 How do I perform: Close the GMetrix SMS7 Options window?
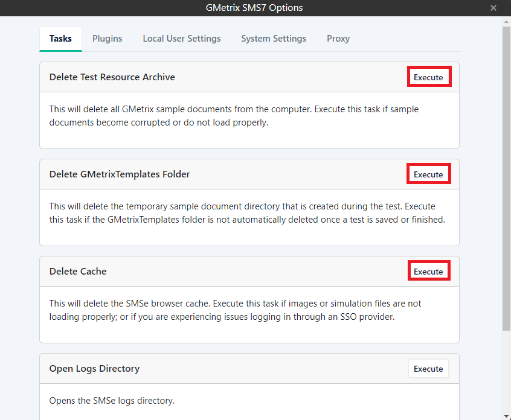493,8
